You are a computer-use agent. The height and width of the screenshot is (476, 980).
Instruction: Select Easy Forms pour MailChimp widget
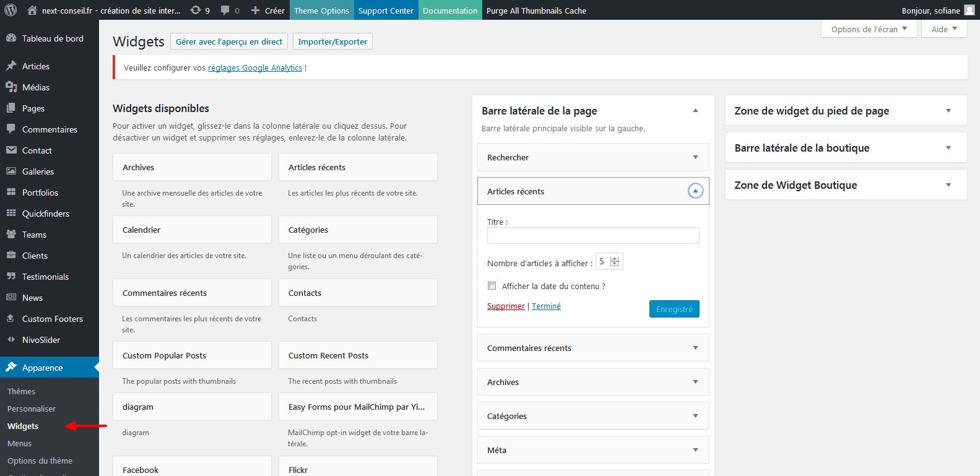point(358,407)
